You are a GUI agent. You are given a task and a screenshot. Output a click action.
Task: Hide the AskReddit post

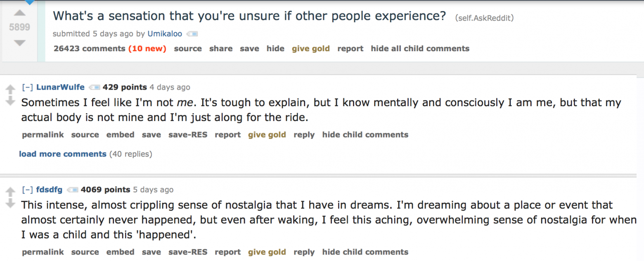click(x=275, y=48)
